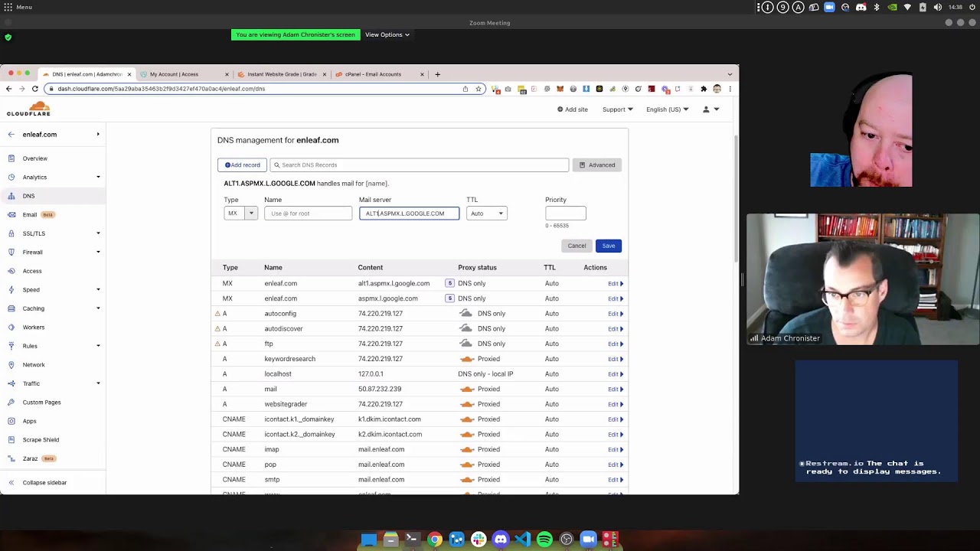
Task: Click the Priority input field
Action: click(566, 214)
